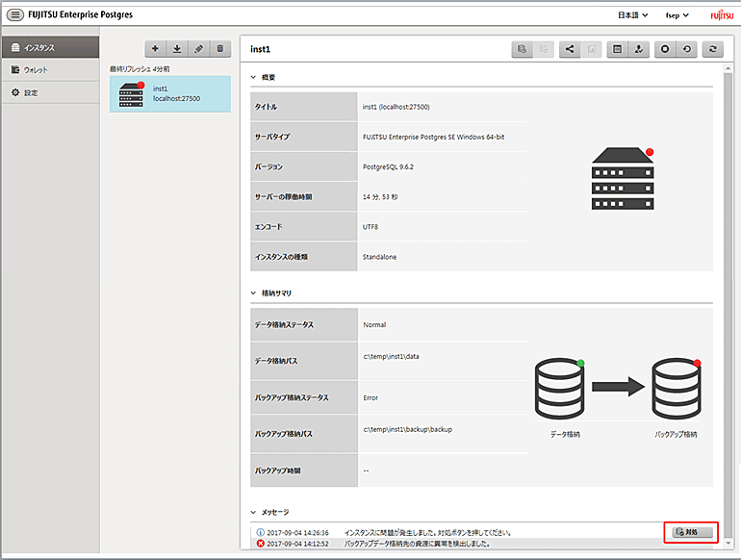Click the インスタンスに問題が発生しました message text
The image size is (741, 560).
427,533
